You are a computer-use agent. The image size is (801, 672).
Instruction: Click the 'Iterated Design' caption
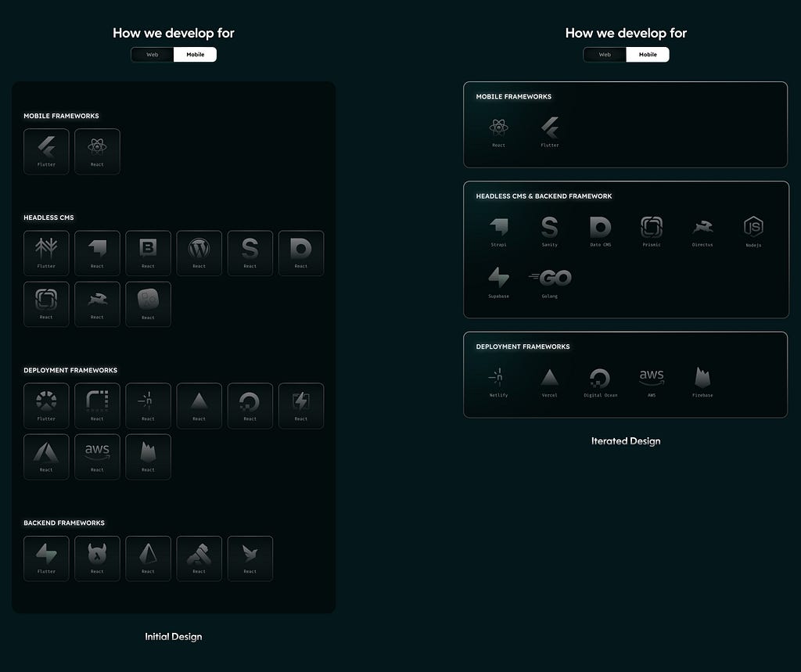(x=626, y=441)
